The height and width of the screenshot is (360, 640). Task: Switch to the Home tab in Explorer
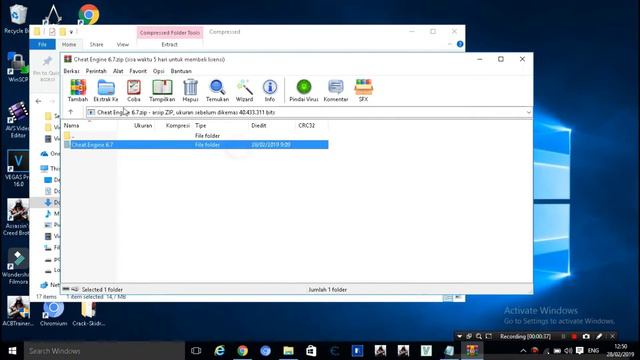[69, 44]
